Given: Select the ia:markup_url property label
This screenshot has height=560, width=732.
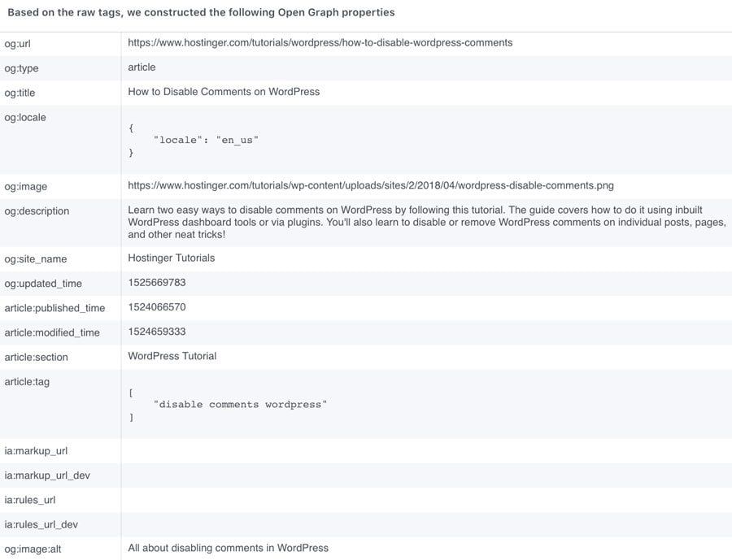Looking at the screenshot, I should 36,451.
